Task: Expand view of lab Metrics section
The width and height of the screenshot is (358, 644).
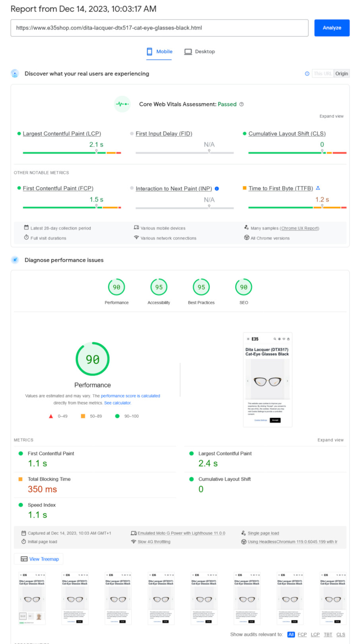Action: click(331, 440)
